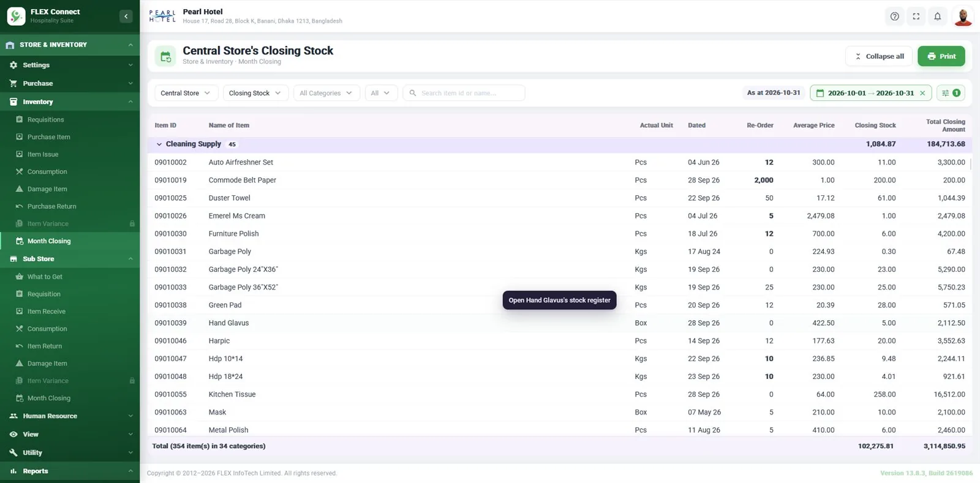Open the filter settings icon with badge
980x483 pixels.
[951, 93]
